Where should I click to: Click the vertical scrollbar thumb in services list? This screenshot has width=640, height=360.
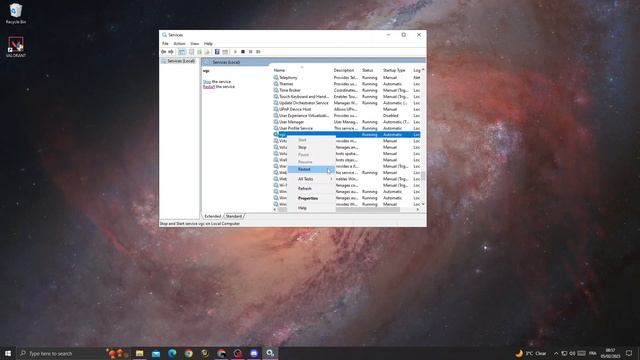click(423, 176)
